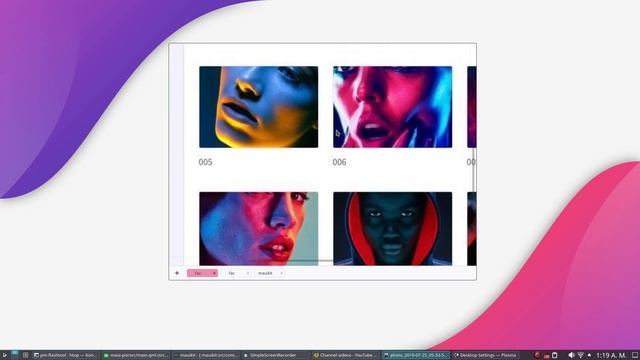Screen dimensions: 640x360
Task: Remove the mauikit tag via its x
Action: point(281,273)
